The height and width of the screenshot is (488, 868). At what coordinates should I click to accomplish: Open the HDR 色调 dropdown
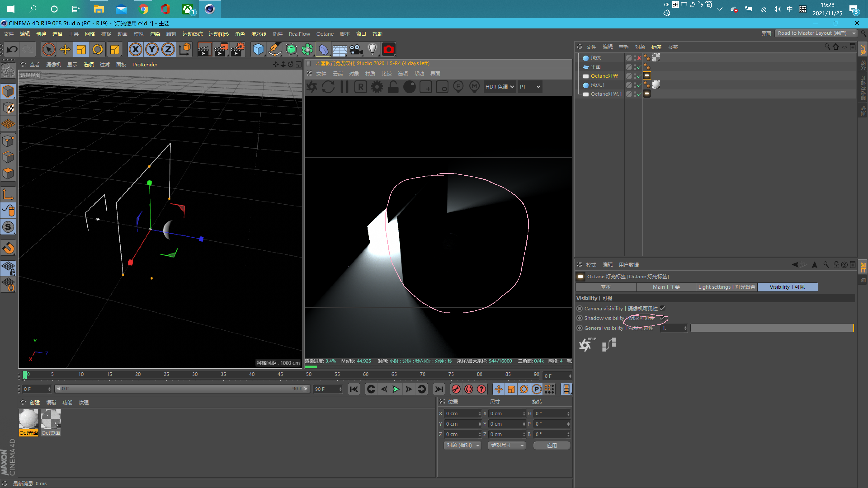500,87
